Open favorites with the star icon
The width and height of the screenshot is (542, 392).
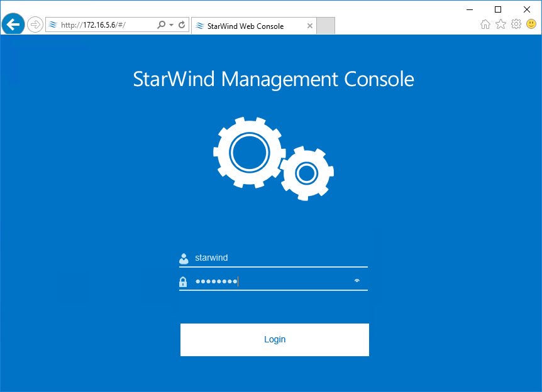pos(500,23)
